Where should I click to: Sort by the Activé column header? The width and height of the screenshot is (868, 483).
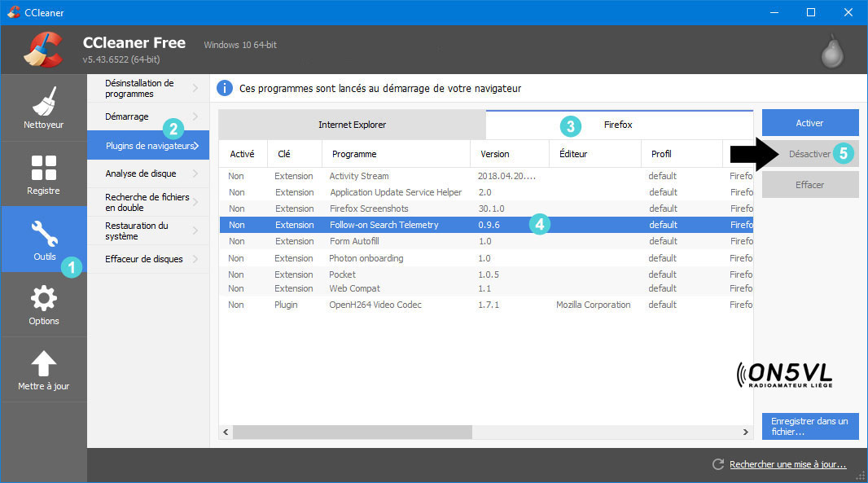pyautogui.click(x=243, y=154)
